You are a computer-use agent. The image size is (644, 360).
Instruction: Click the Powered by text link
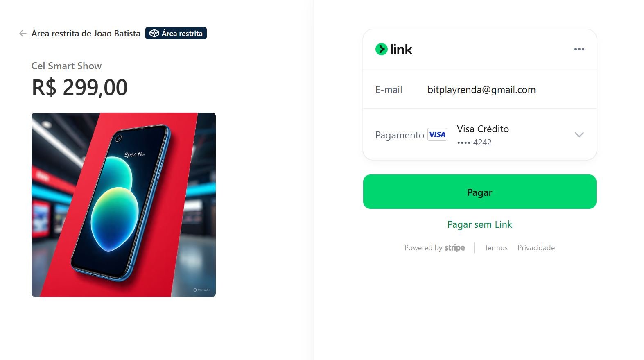pos(423,248)
